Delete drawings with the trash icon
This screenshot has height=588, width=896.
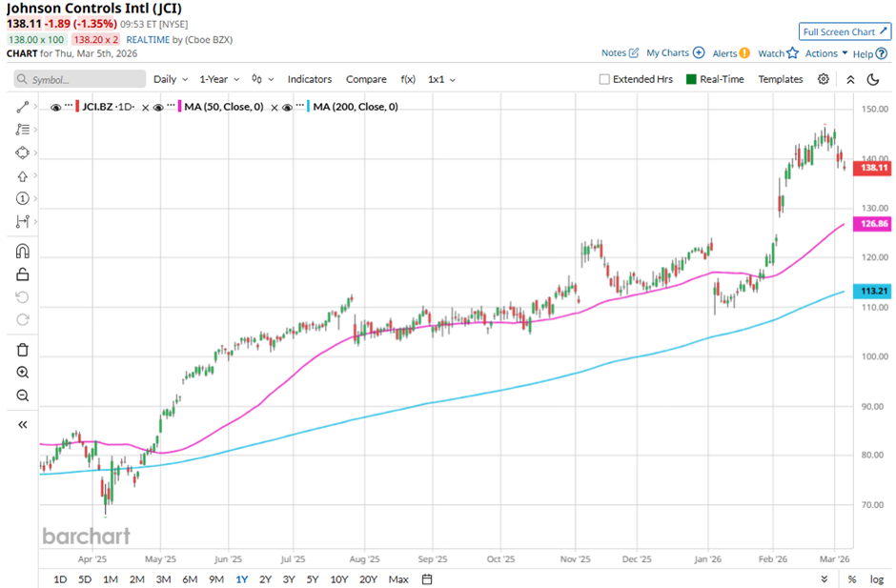click(x=23, y=350)
